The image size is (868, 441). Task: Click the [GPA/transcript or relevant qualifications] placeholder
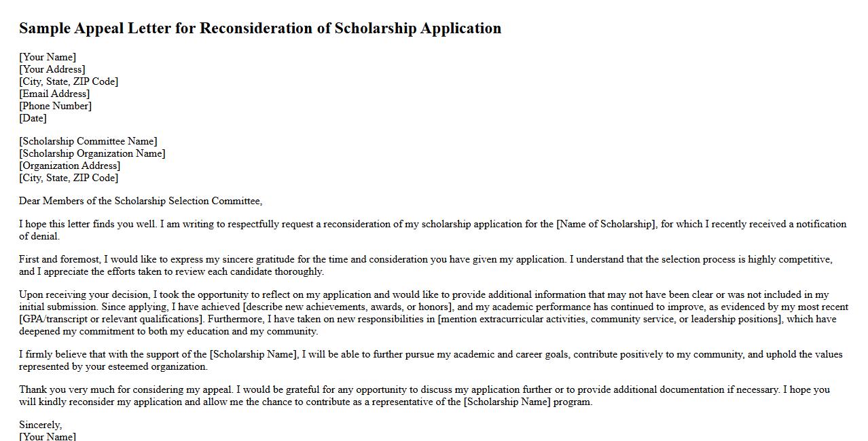(111, 319)
